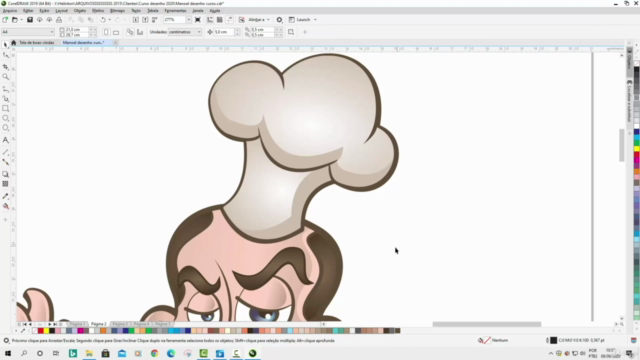Expand the Undo history dropdown arrow

[x=109, y=20]
